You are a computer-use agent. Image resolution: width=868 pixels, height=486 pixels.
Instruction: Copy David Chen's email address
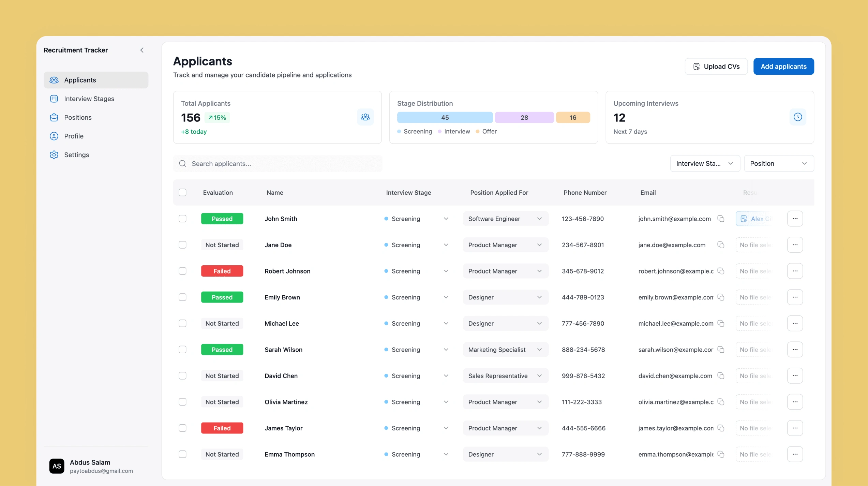click(721, 375)
